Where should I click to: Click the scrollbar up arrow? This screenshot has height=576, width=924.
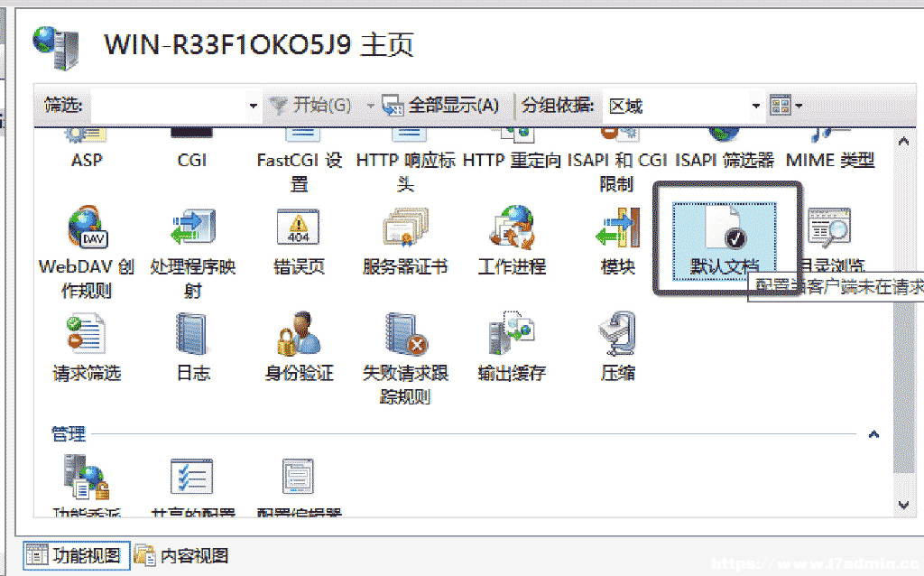point(903,142)
